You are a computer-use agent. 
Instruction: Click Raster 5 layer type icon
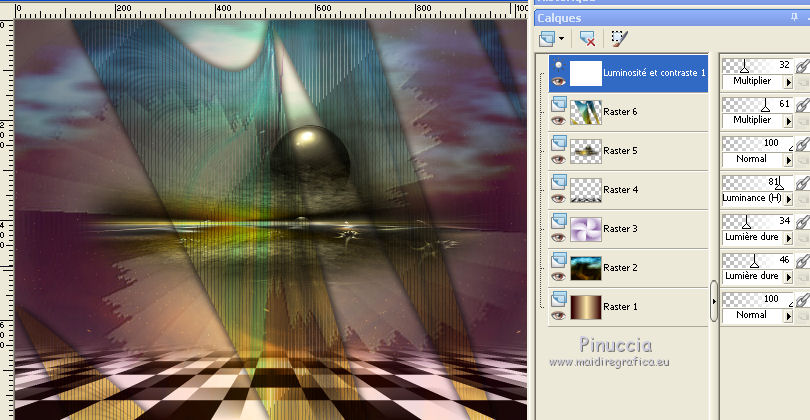click(558, 144)
